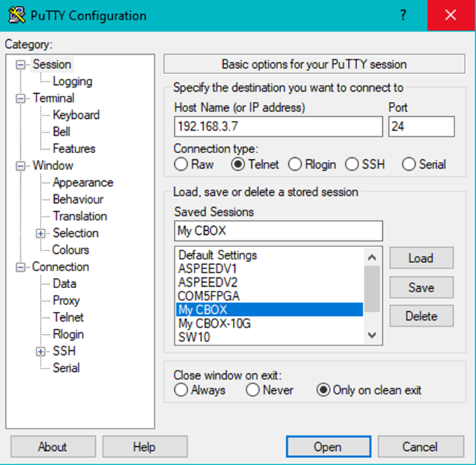Open the Keyboard settings category

click(x=76, y=115)
